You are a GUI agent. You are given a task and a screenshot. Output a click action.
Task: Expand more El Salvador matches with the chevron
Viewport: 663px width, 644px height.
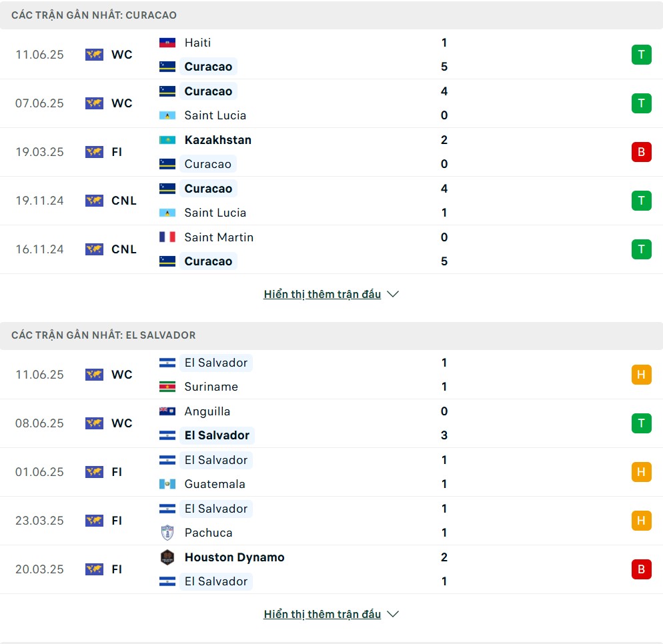click(x=393, y=614)
